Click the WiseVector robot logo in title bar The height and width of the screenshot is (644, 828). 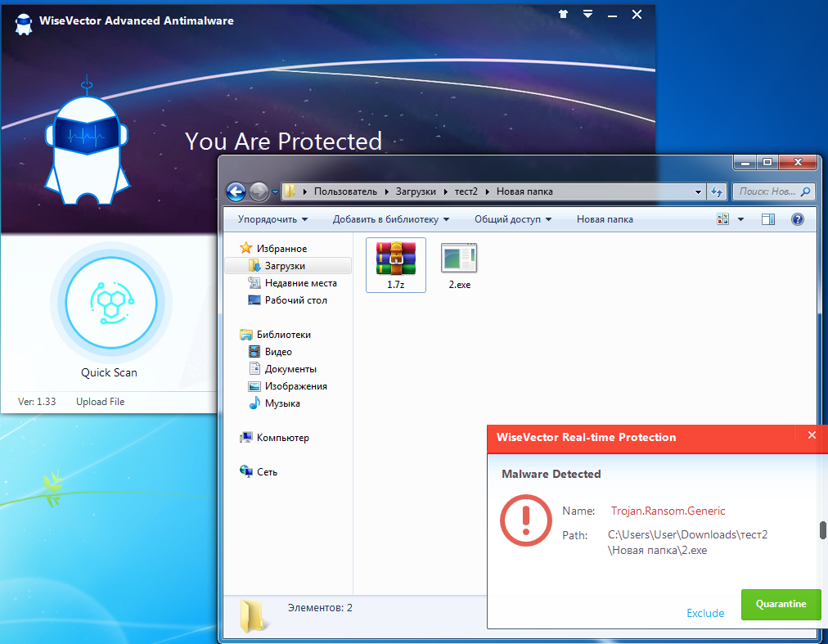[x=23, y=24]
